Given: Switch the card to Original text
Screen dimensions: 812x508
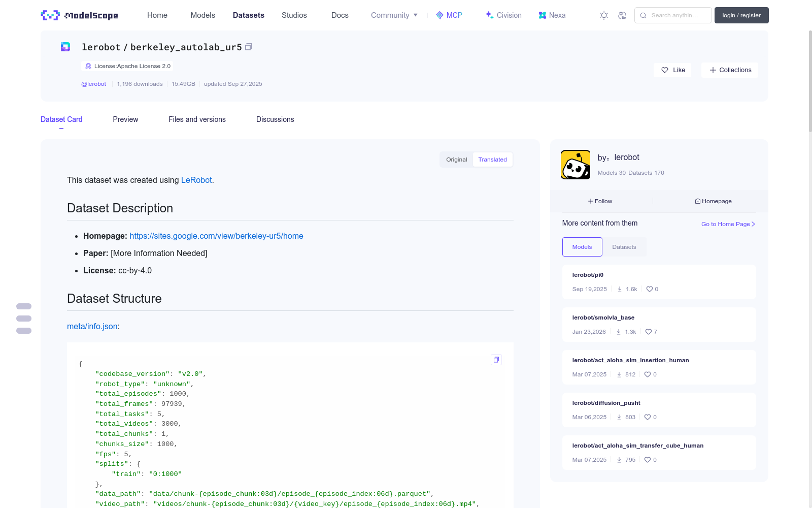Looking at the screenshot, I should (457, 160).
